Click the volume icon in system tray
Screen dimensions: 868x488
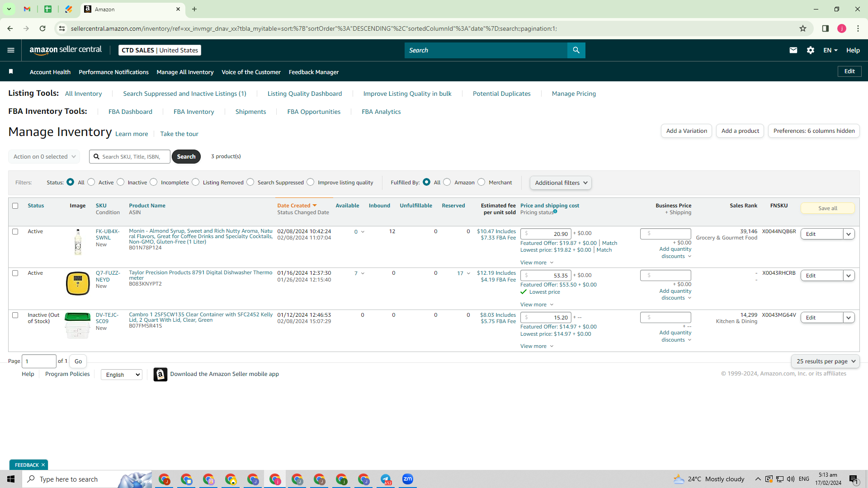point(791,479)
